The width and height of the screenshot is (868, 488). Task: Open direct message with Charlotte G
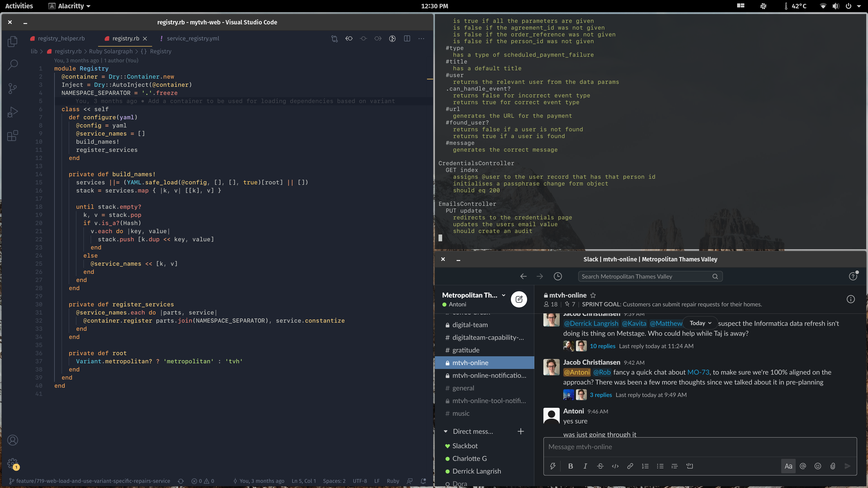pyautogui.click(x=469, y=458)
